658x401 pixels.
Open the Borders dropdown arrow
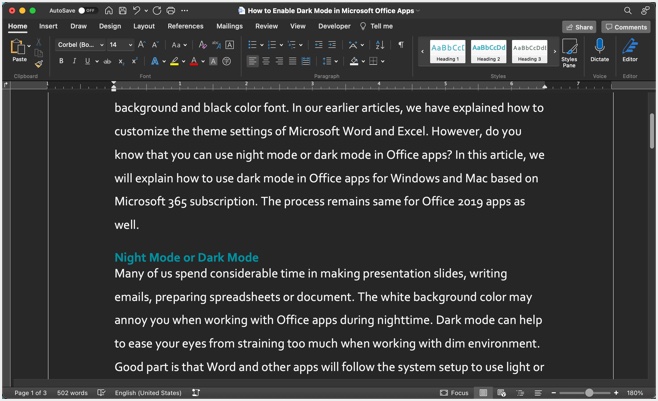point(383,62)
